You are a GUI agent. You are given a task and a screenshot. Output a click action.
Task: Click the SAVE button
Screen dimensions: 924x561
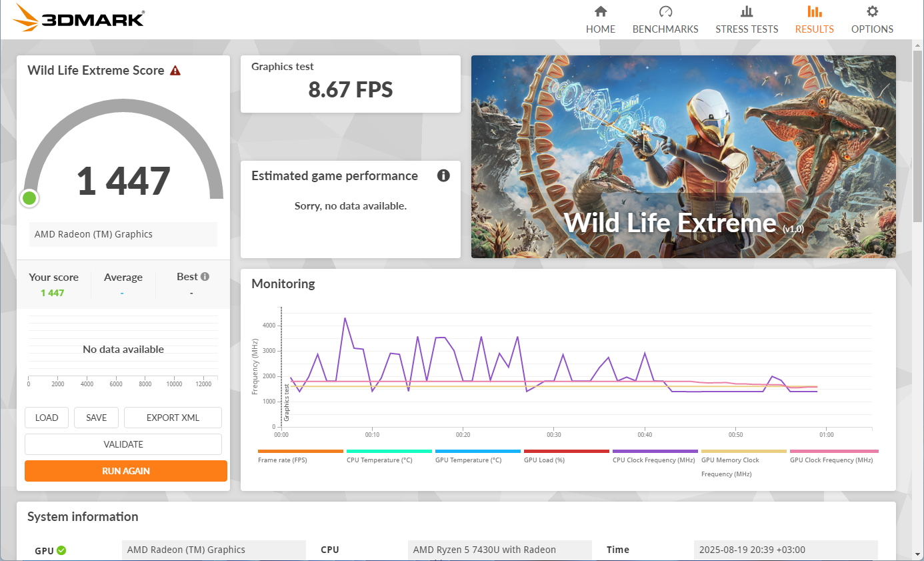pyautogui.click(x=96, y=418)
